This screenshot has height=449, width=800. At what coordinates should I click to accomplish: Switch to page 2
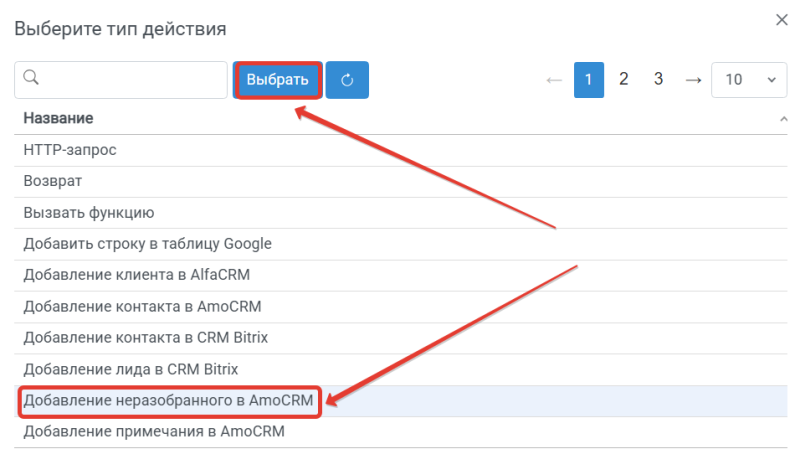coord(623,79)
